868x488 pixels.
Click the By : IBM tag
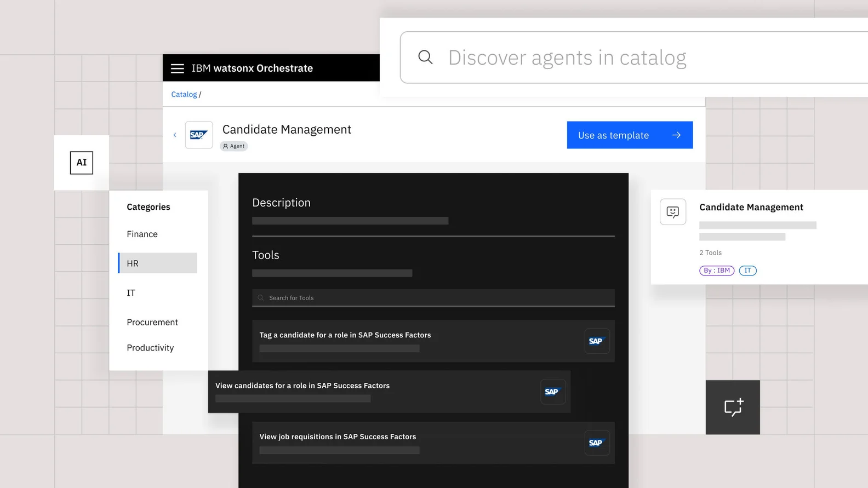(x=716, y=271)
